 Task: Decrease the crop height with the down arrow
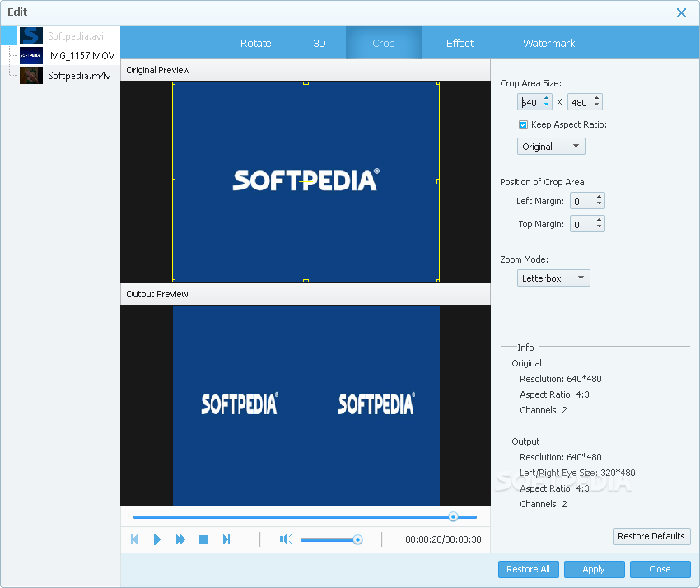(596, 105)
